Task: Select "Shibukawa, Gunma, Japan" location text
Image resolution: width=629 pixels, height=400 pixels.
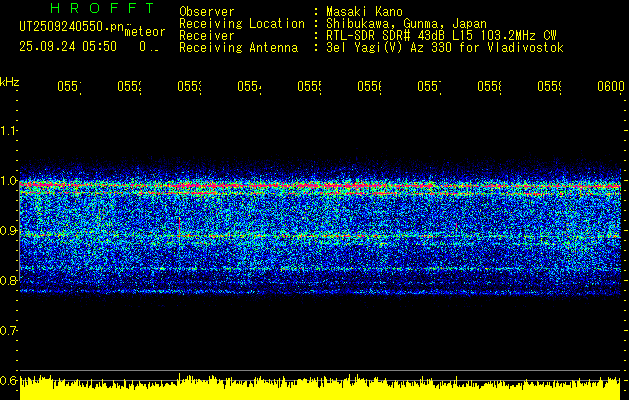Action: click(x=406, y=24)
